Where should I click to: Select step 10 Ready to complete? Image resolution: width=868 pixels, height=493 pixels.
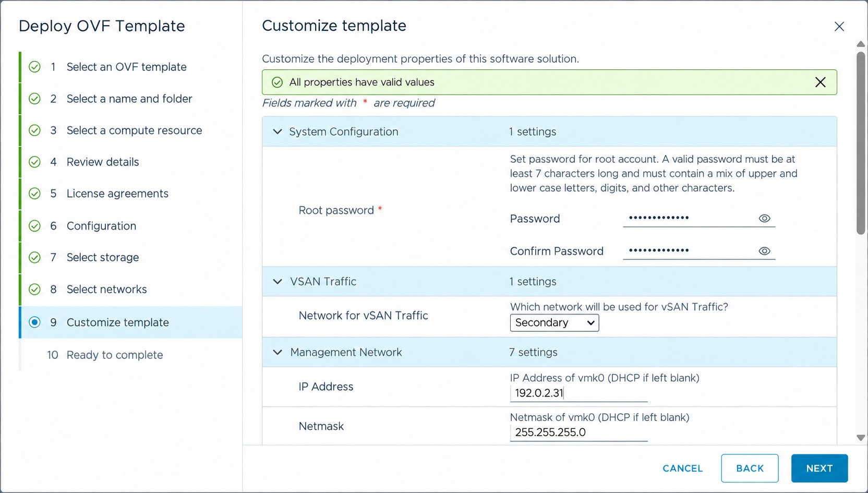point(115,355)
